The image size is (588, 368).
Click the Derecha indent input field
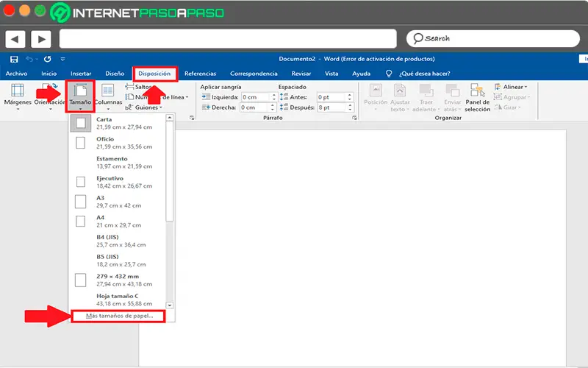(254, 107)
